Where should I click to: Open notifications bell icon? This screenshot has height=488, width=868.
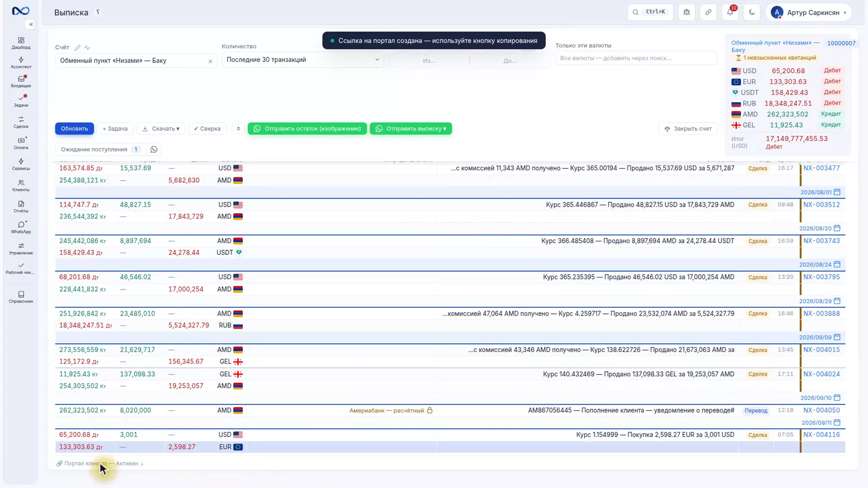click(x=730, y=12)
